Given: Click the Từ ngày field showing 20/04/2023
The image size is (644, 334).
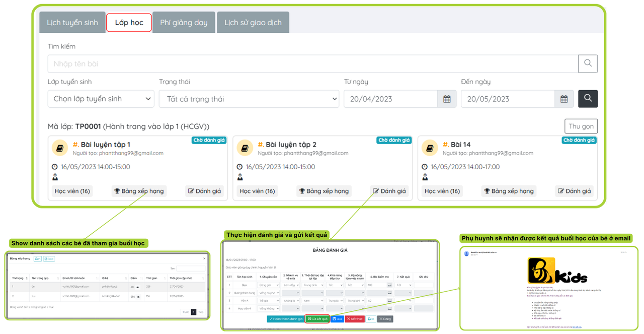Looking at the screenshot, I should click(390, 99).
